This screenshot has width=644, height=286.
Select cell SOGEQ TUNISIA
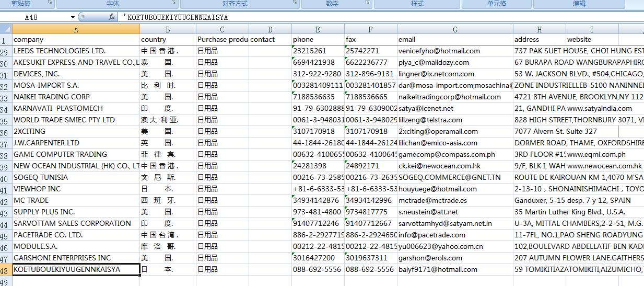[x=76, y=178]
